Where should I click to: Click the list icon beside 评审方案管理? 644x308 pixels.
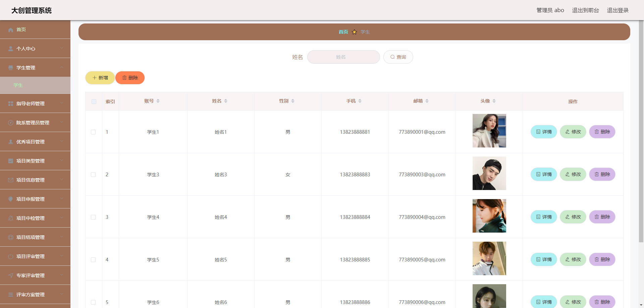[x=11, y=295]
